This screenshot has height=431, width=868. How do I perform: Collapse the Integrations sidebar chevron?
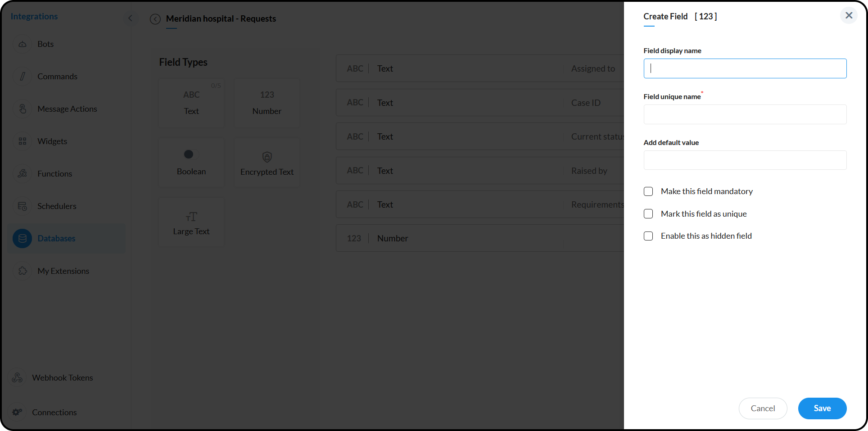[x=131, y=18]
